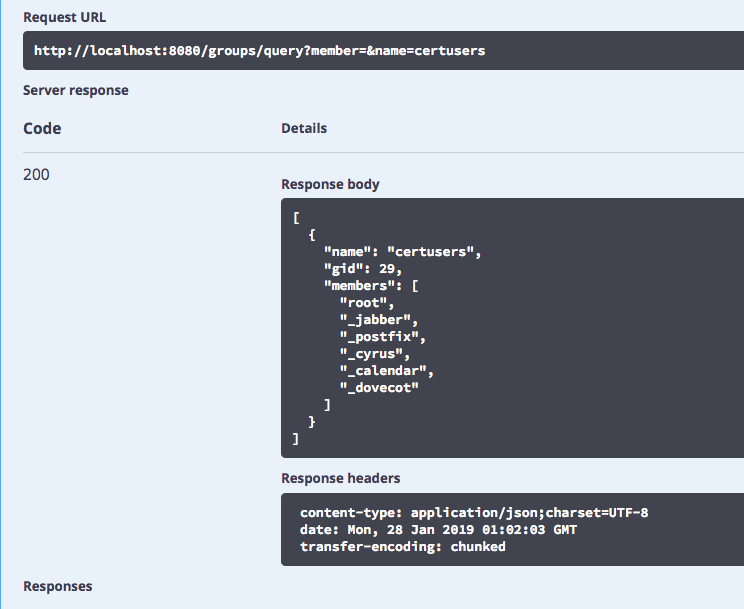Click the 200 status code
The height and width of the screenshot is (609, 744).
coord(36,174)
